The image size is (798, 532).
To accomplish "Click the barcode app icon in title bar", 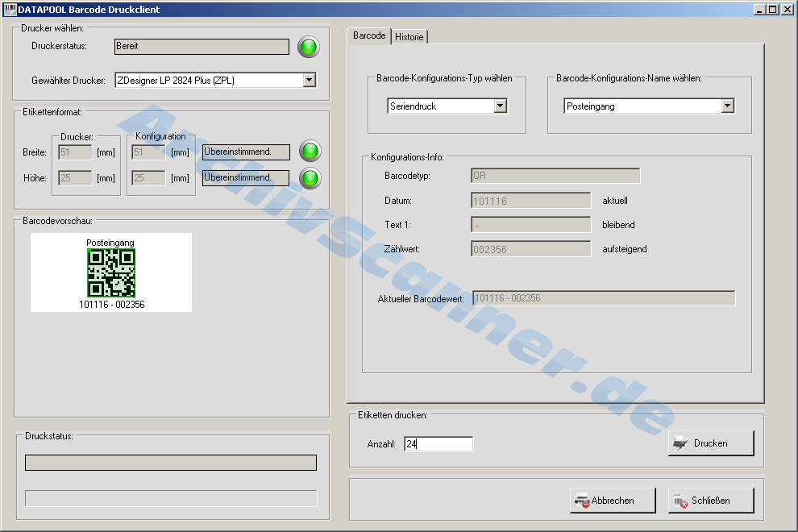I will (10, 10).
